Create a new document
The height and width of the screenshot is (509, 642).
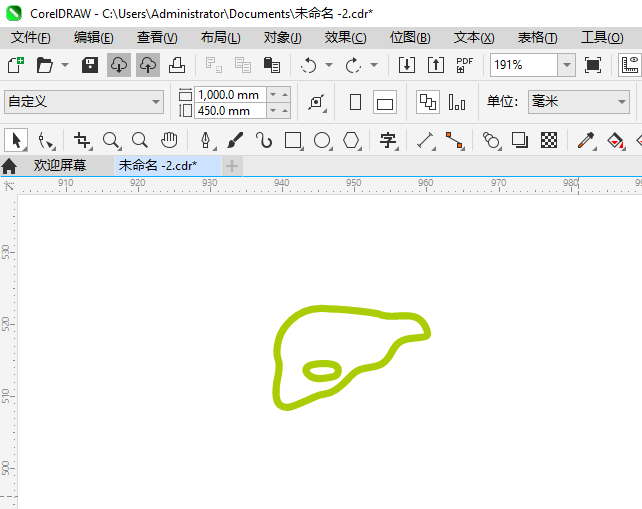[x=16, y=65]
